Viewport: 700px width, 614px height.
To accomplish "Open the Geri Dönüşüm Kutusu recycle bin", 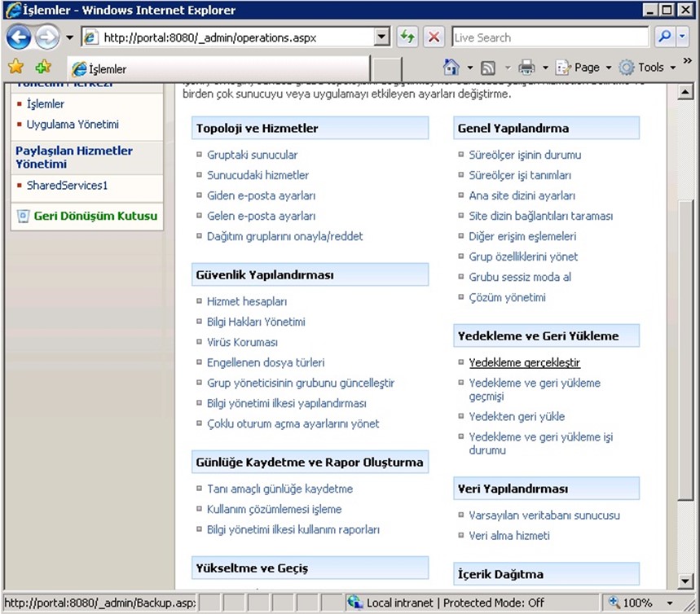I will (x=95, y=217).
